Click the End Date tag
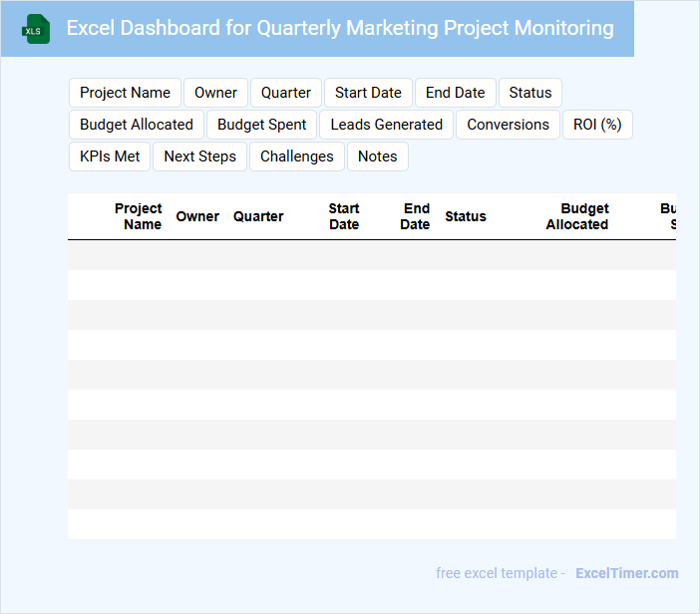Screen dimensions: 700x614 (x=455, y=93)
